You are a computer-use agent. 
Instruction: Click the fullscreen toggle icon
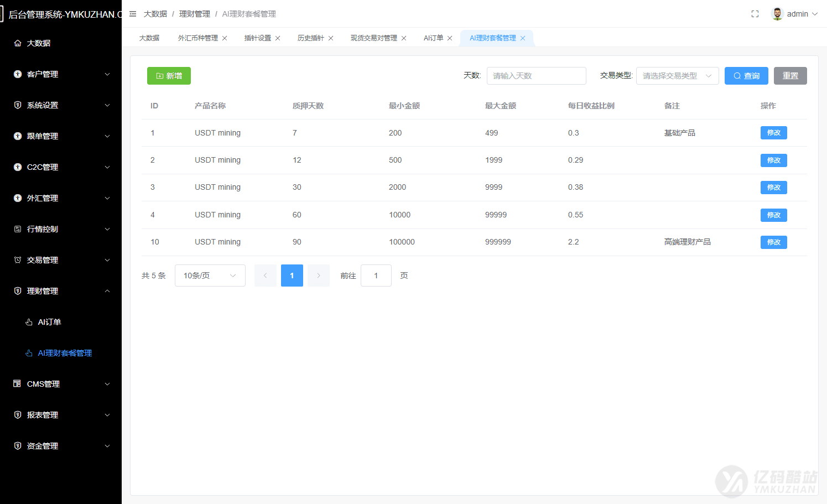click(x=755, y=14)
